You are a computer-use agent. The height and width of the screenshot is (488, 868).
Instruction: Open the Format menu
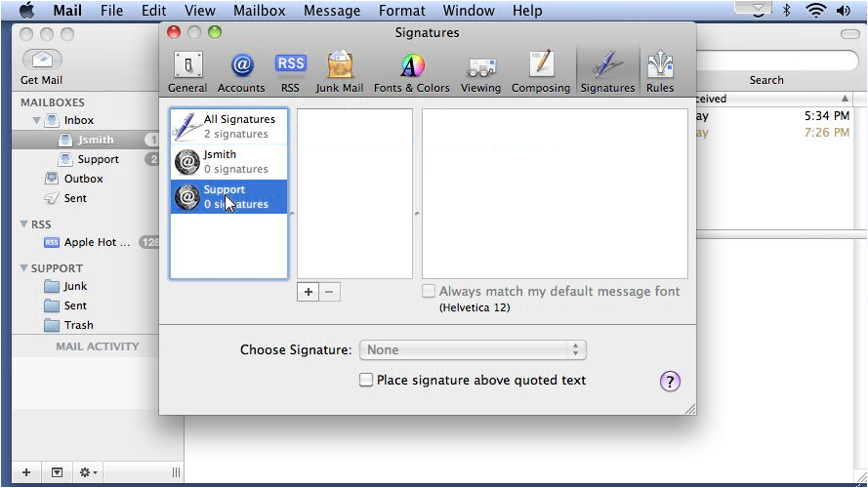coord(402,10)
